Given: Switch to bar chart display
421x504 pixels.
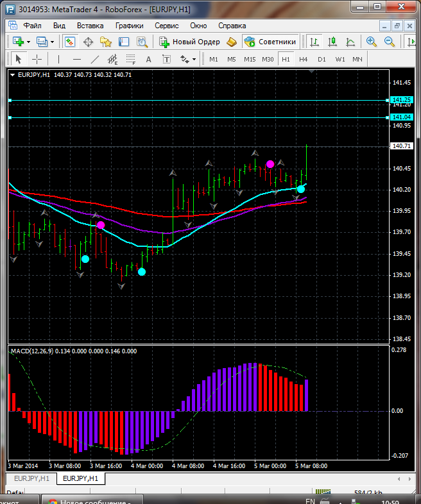Looking at the screenshot, I should (x=314, y=42).
